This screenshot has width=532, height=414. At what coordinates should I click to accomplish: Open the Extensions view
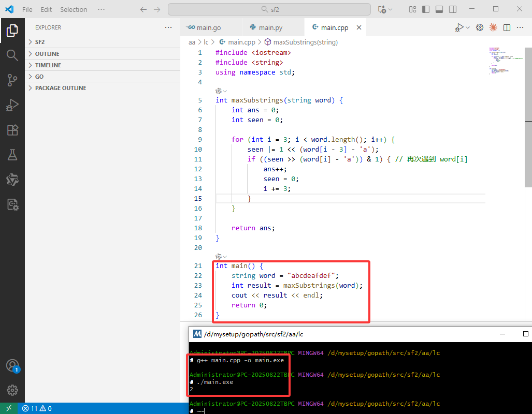[x=12, y=130]
